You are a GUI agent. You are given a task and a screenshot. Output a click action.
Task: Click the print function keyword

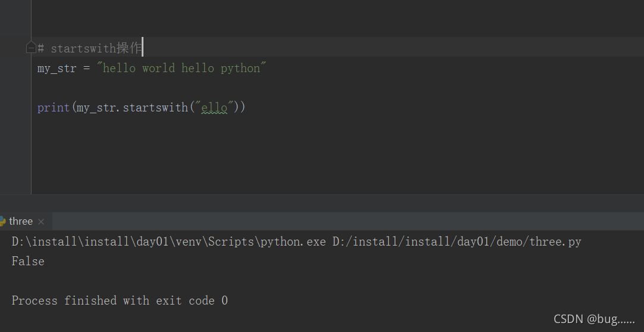pos(53,107)
